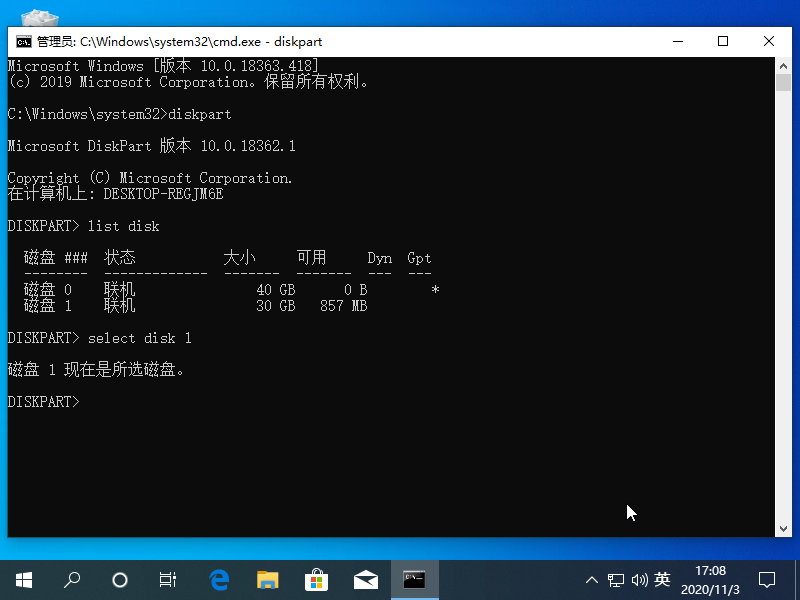800x600 pixels.
Task: Open the network status flyout
Action: click(x=616, y=580)
